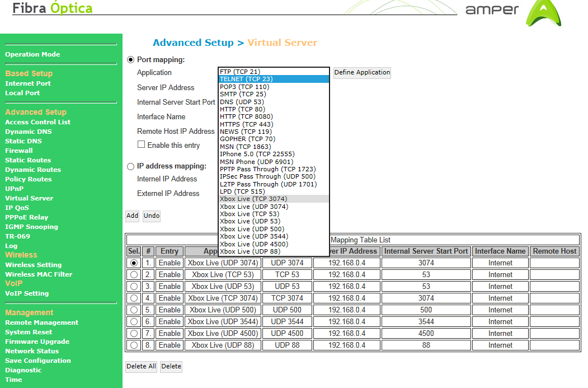Select the Port mapping radio button
Viewport: 588px width, 388px height.
130,60
